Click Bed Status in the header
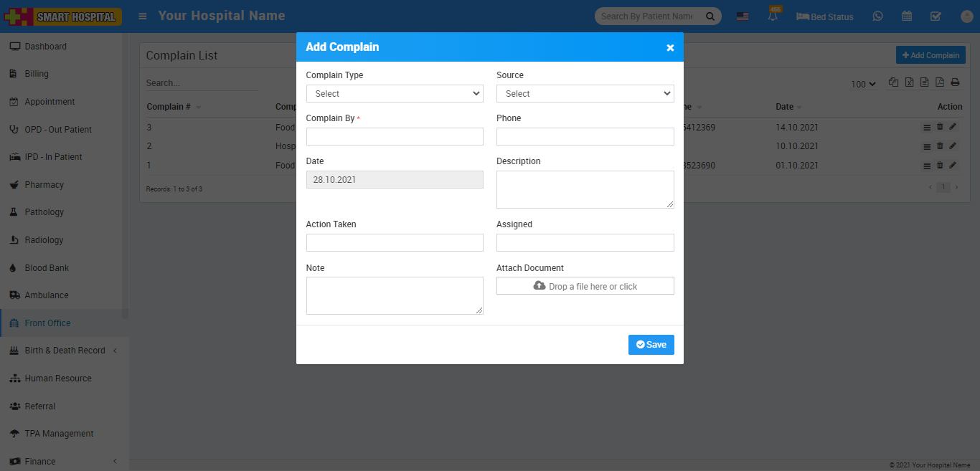The width and height of the screenshot is (980, 471). [825, 16]
